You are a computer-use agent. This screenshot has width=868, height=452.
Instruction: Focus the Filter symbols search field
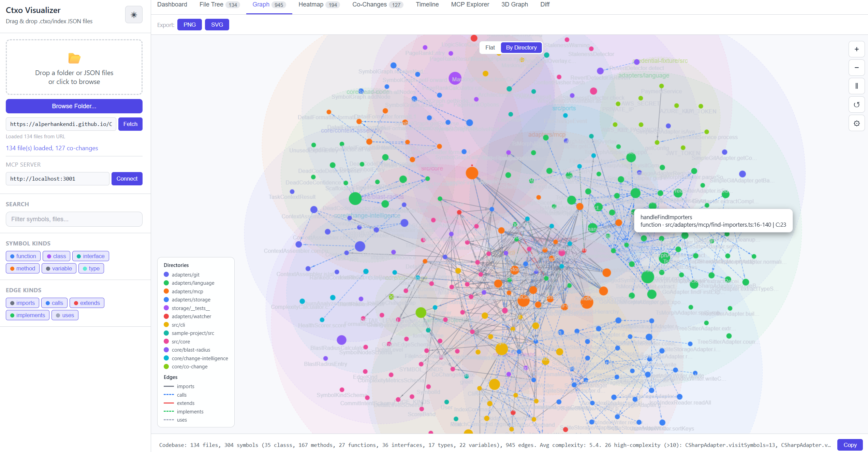tap(74, 219)
